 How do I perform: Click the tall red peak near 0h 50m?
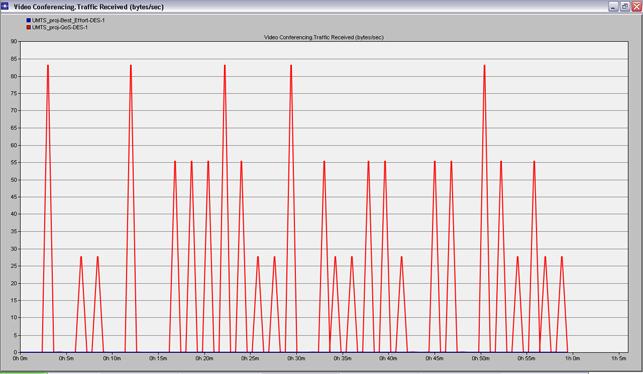pos(484,66)
